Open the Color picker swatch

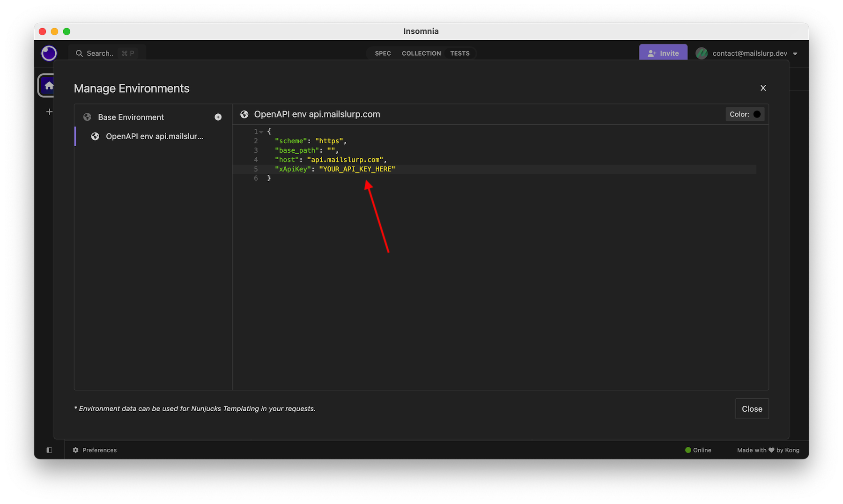coord(757,114)
